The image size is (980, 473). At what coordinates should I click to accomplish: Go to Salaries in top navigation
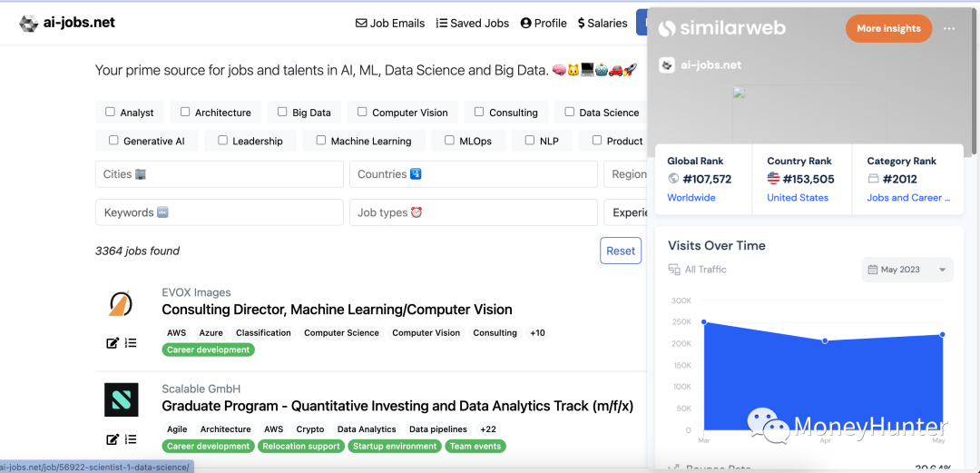pyautogui.click(x=603, y=23)
